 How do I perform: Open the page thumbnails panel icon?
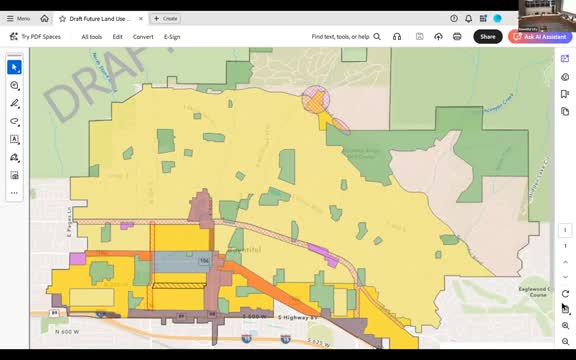[x=565, y=111]
